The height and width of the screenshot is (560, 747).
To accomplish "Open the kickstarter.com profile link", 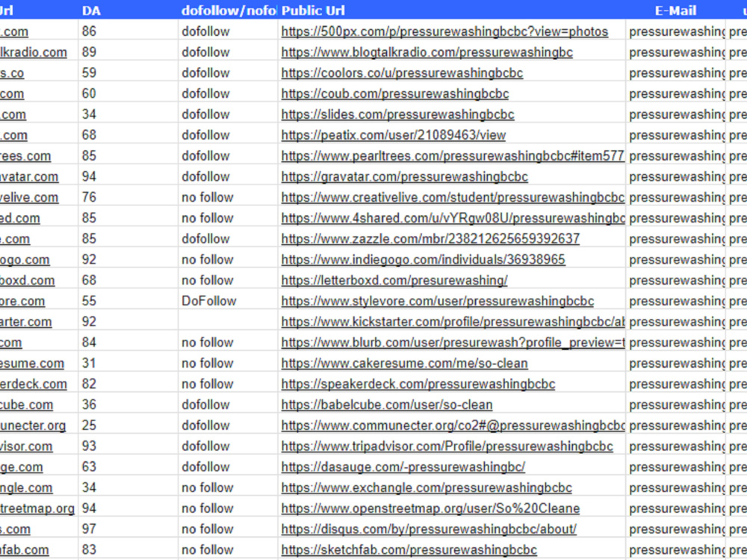I will [453, 322].
